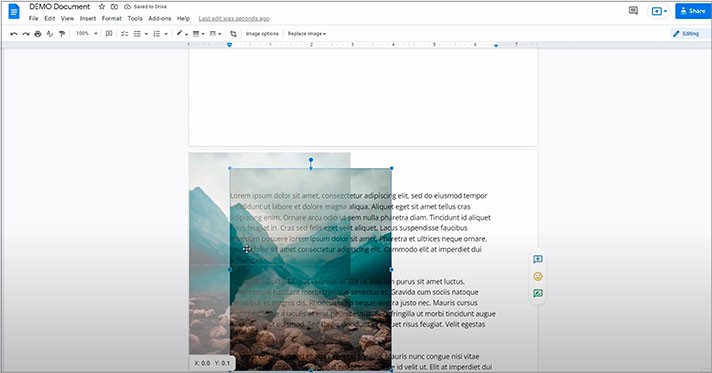This screenshot has height=373, width=712.
Task: Select the right-middle image resize handle
Action: [391, 269]
